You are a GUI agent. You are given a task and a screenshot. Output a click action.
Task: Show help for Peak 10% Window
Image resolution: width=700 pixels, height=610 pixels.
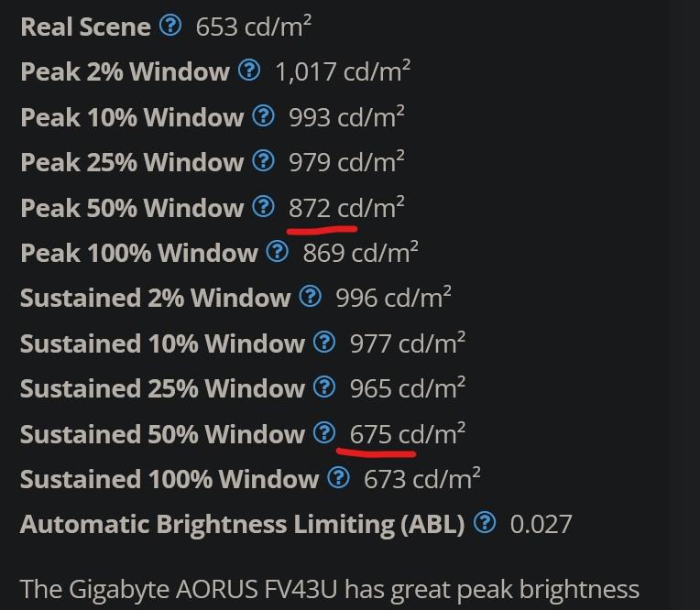263,116
